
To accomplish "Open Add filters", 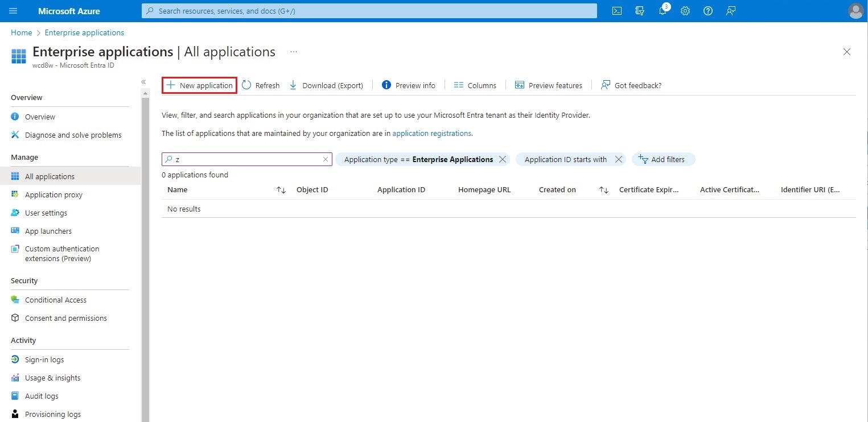I will pyautogui.click(x=663, y=159).
